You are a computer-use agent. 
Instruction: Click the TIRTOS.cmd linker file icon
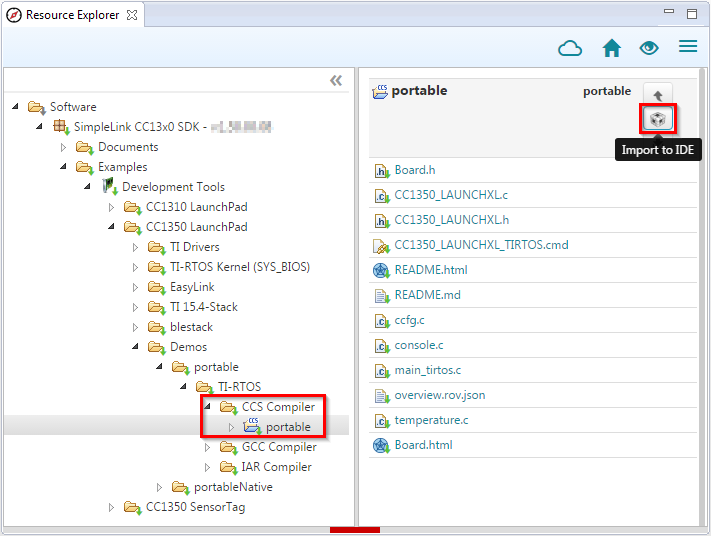click(381, 246)
